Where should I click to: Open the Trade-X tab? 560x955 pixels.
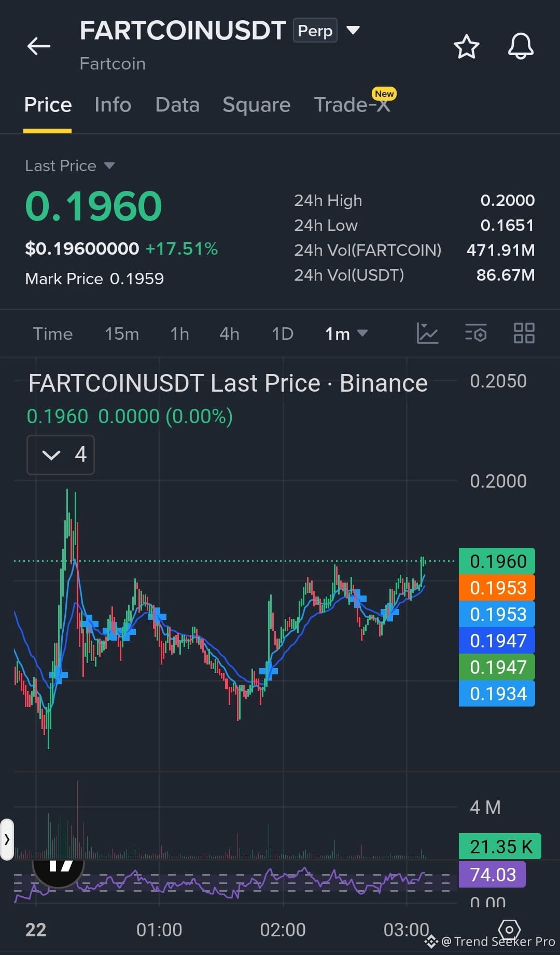(x=352, y=105)
